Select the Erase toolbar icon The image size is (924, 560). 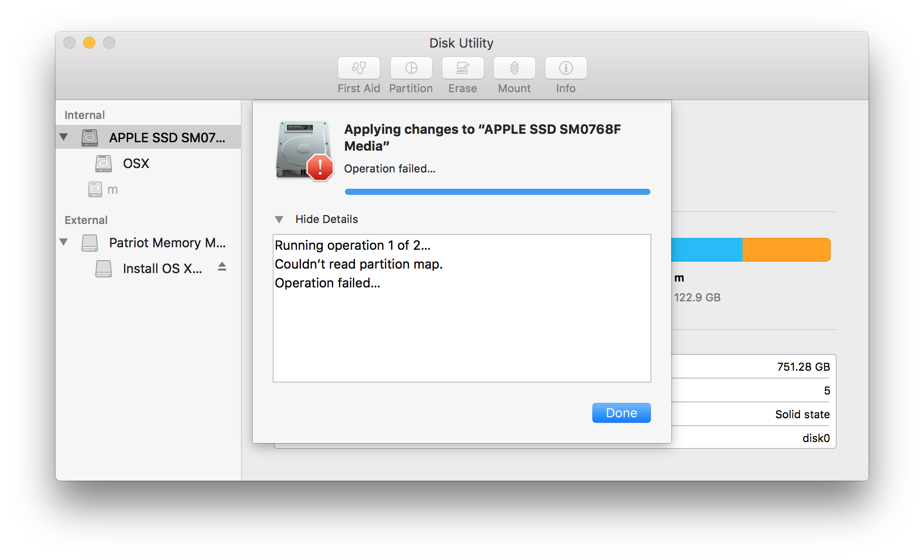click(462, 68)
